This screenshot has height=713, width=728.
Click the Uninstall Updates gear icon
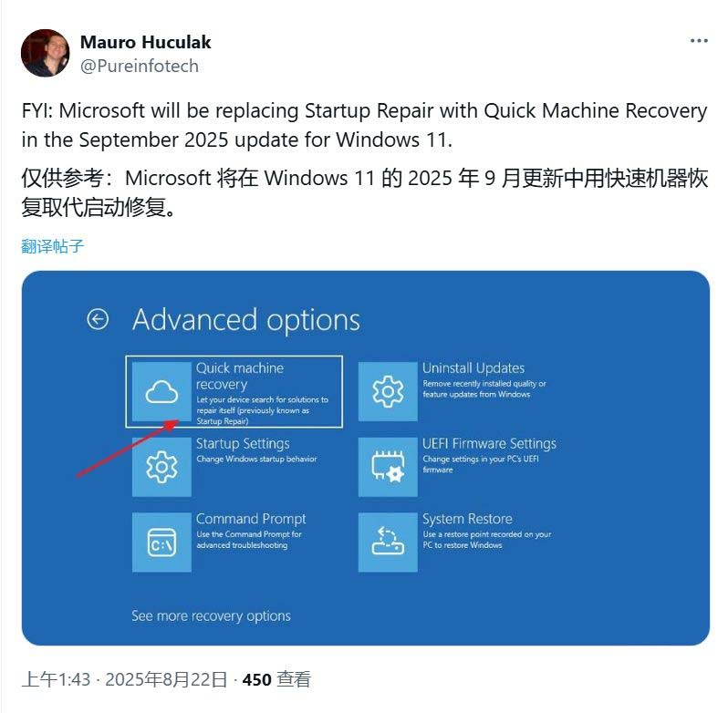click(388, 391)
